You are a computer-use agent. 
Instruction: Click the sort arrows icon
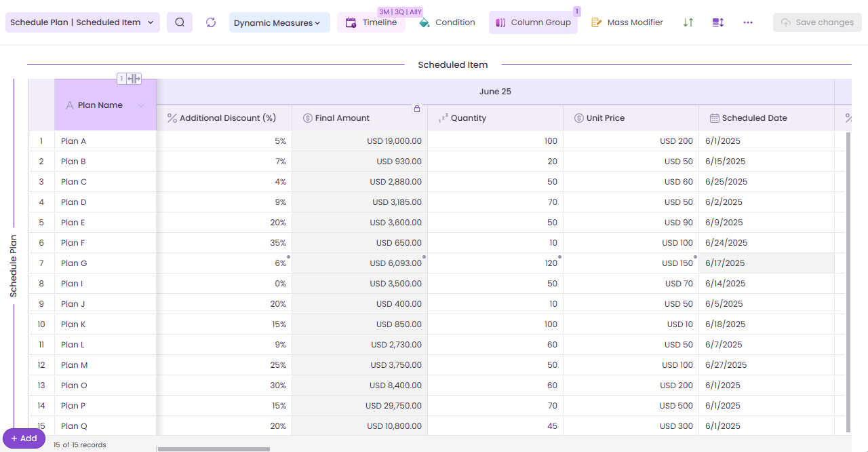pos(688,22)
